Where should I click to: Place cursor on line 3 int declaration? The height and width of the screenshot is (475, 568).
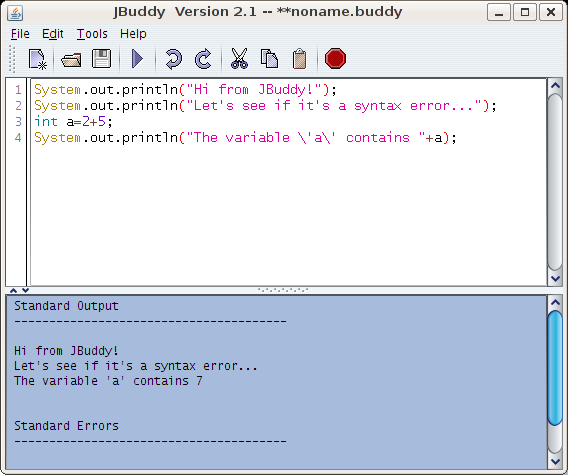pos(73,122)
